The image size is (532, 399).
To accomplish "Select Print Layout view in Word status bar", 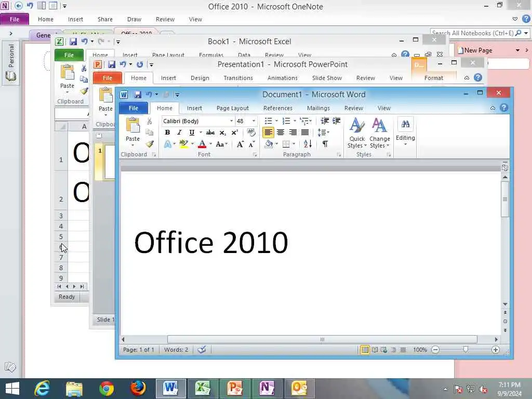I will pos(365,350).
